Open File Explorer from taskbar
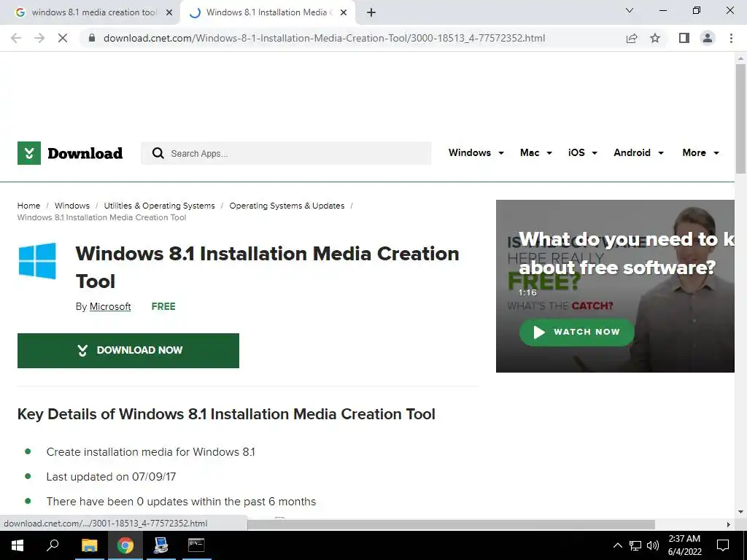Viewport: 747px width, 560px height. pyautogui.click(x=89, y=545)
